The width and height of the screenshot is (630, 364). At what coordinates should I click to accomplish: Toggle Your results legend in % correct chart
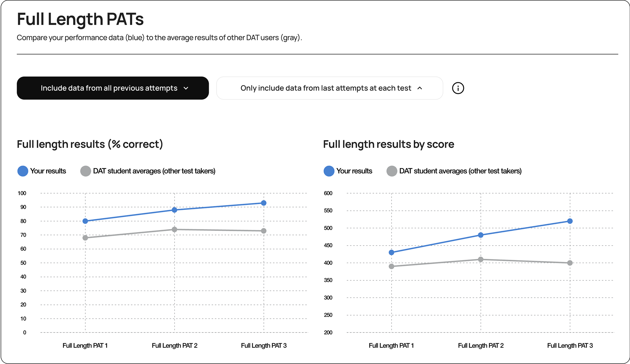42,171
